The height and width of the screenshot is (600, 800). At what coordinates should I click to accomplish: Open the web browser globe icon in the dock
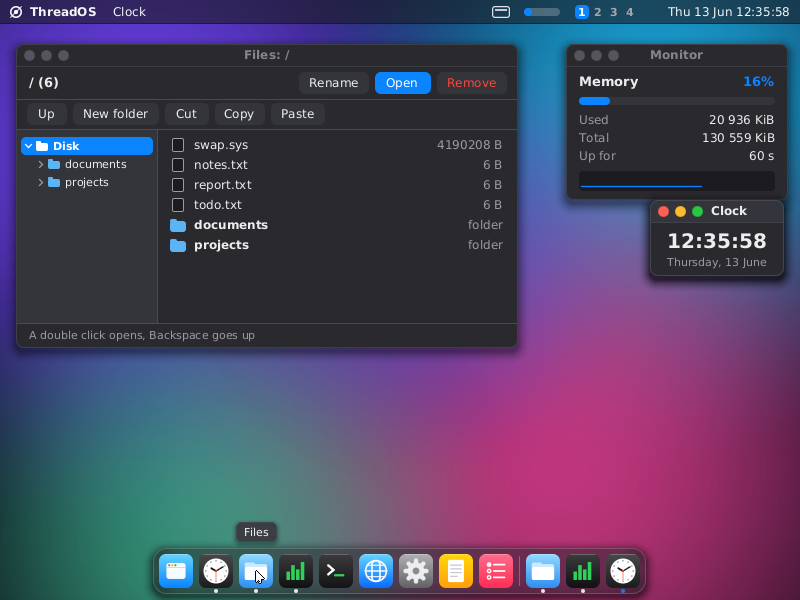tap(376, 571)
